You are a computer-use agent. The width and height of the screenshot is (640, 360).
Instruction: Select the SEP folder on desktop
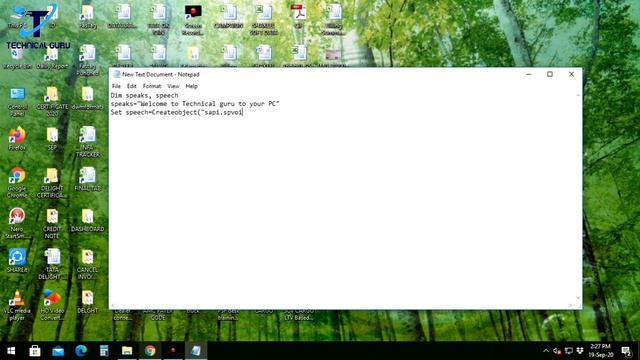point(52,139)
